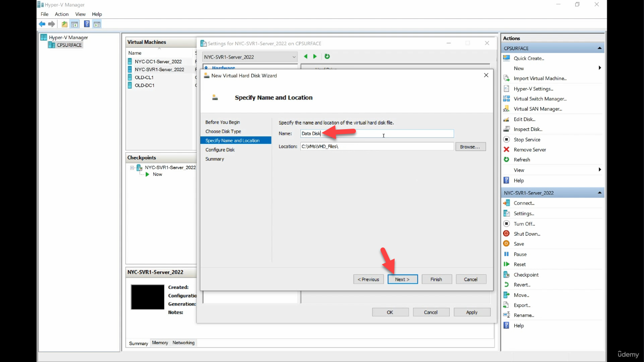Screen dimensions: 644x362
Task: Click the red Remove Server icon
Action: pyautogui.click(x=506, y=149)
